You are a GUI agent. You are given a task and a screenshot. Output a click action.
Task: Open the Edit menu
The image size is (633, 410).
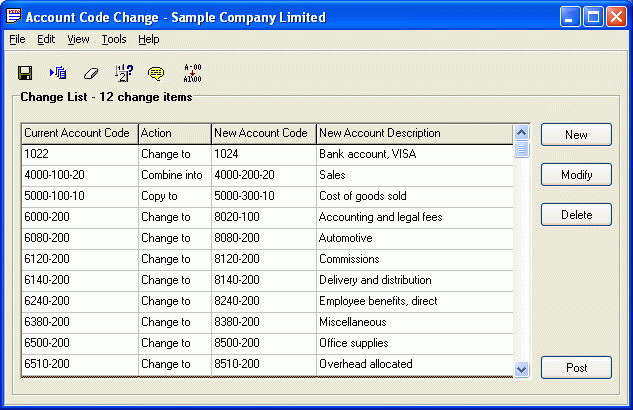click(x=46, y=39)
